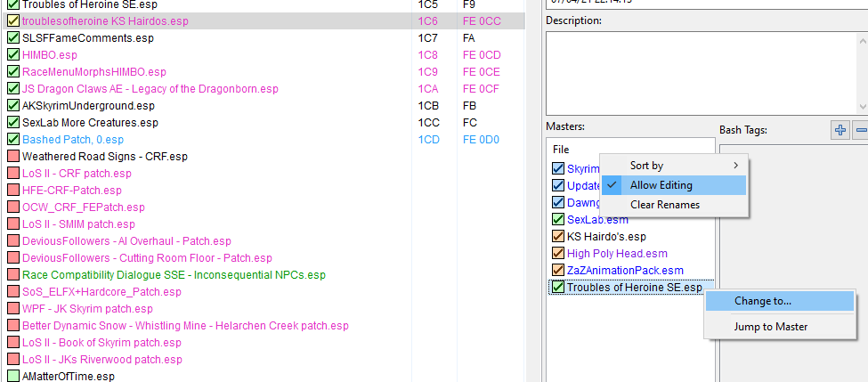The height and width of the screenshot is (382, 868).
Task: Click the plus icon next to Bash Tags
Action: (x=840, y=131)
